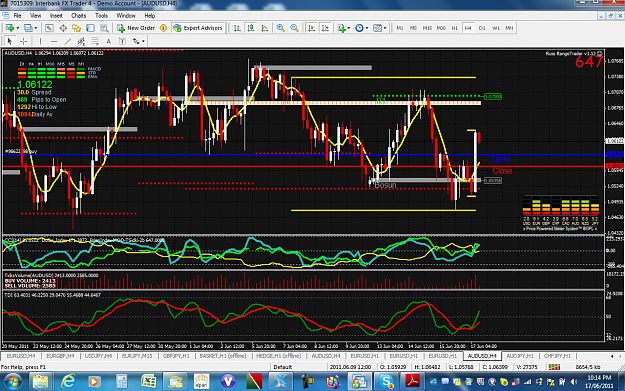Switch to CHFJPY,H1 chart tab

557,356
